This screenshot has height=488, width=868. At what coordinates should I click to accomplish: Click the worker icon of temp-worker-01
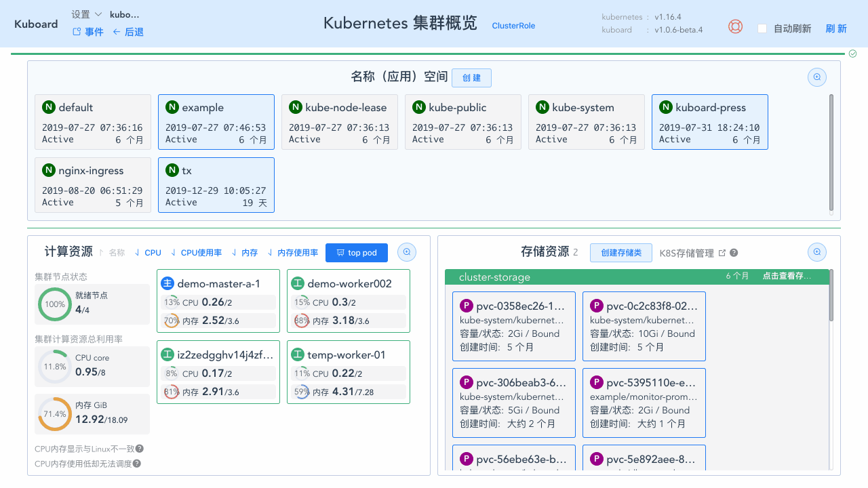point(298,354)
